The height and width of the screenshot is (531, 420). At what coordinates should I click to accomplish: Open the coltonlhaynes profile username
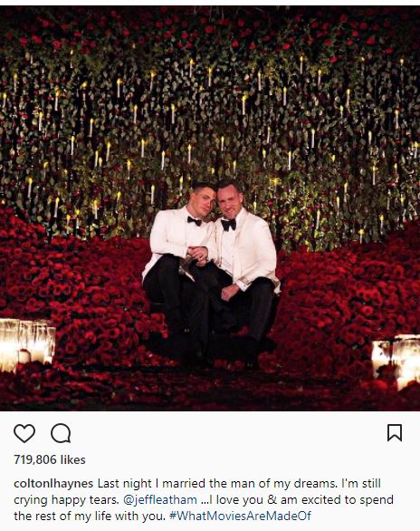pos(53,484)
